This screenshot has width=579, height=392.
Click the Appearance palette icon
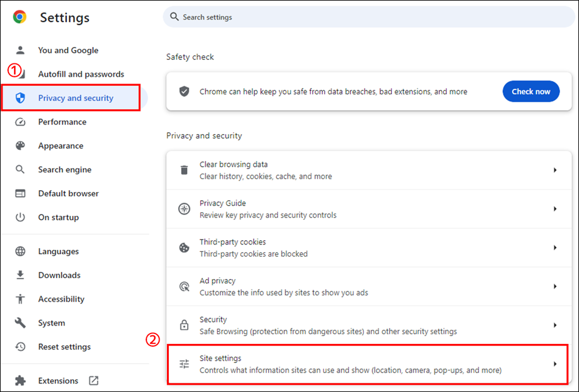point(20,146)
